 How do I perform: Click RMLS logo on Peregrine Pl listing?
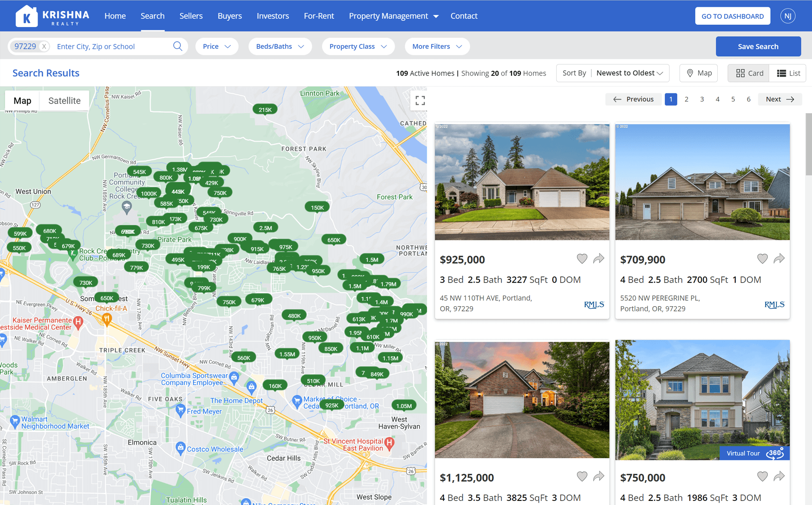click(775, 305)
